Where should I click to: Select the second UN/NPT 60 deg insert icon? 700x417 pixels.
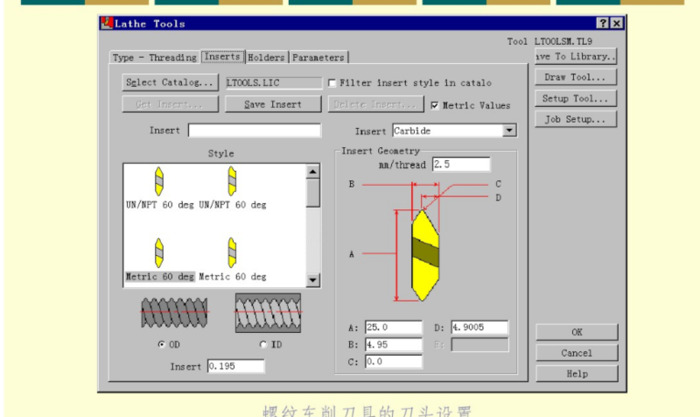point(232,181)
